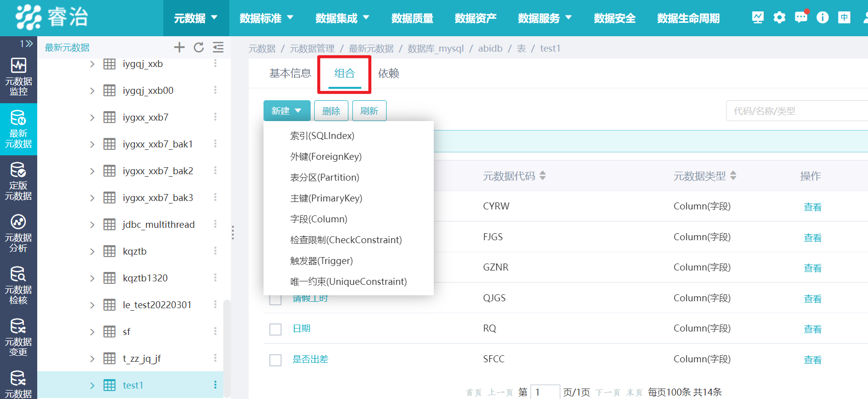Open the message notification icon in top bar
The height and width of the screenshot is (399, 868).
pos(801,17)
